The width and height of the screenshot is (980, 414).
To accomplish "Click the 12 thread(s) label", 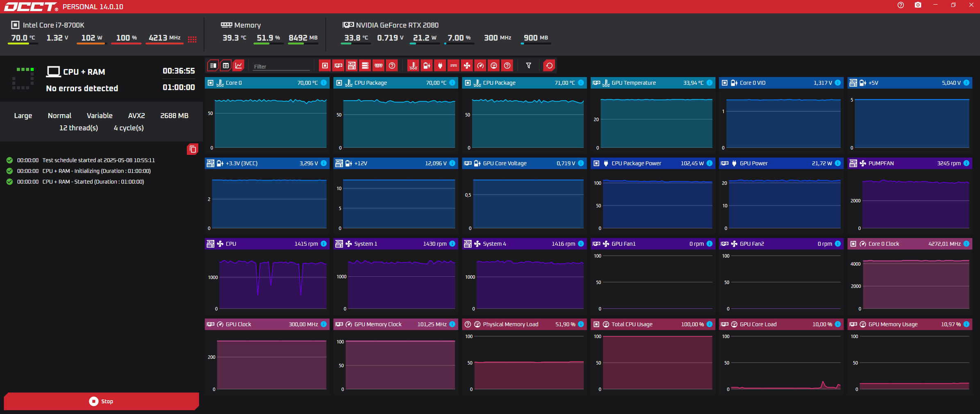I will click(x=79, y=128).
